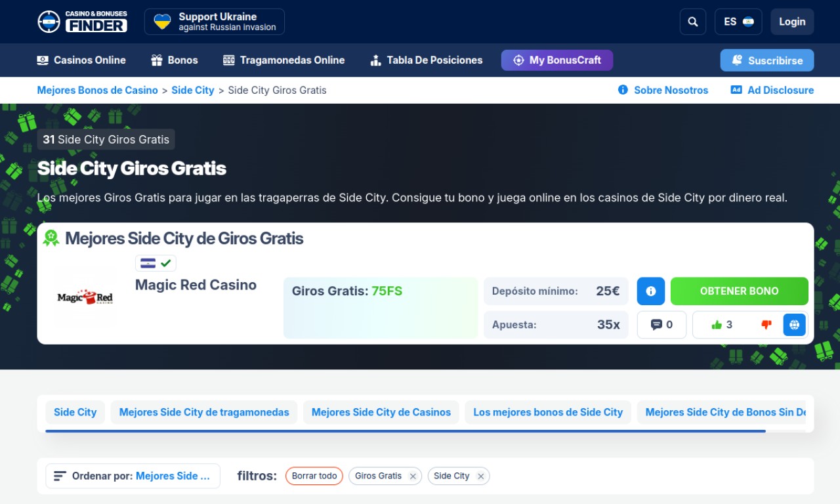Click the search magnifier icon
This screenshot has height=504, width=840.
tap(693, 22)
